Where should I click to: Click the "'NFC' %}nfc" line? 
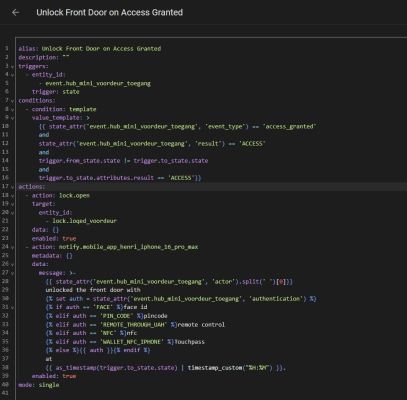pyautogui.click(x=91, y=333)
